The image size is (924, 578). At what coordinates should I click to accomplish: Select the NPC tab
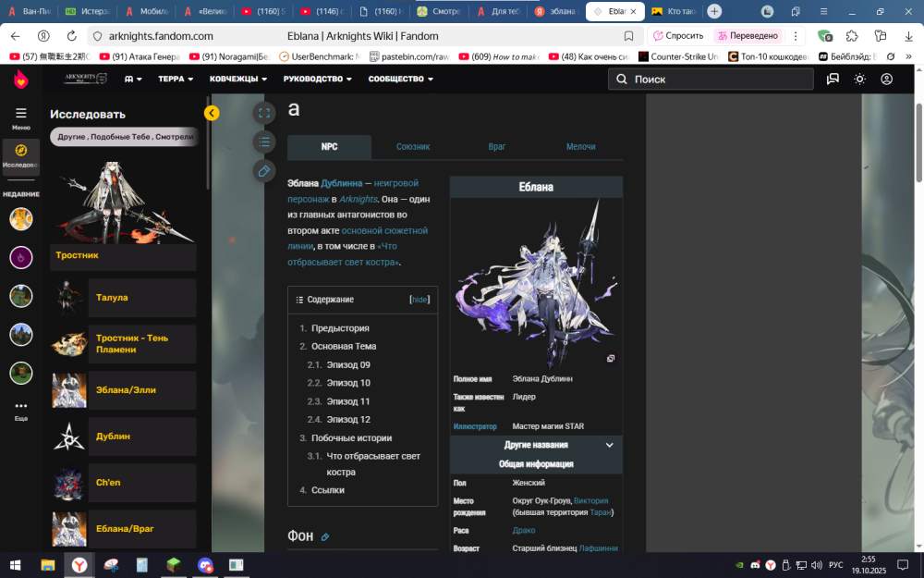[330, 147]
